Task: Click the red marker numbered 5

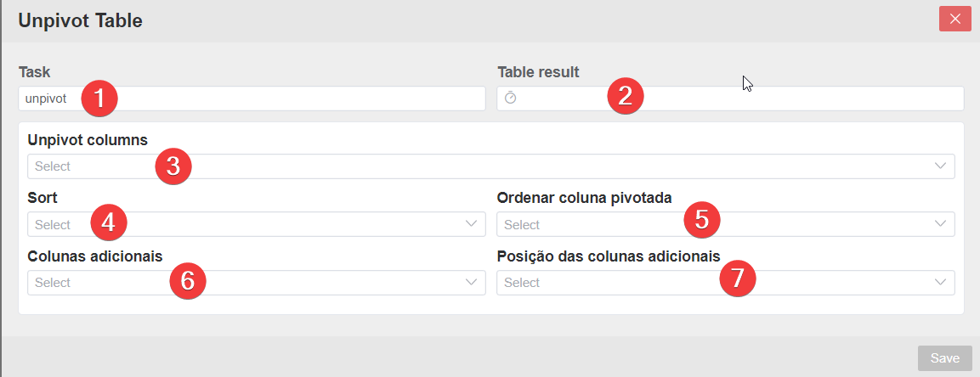Action: pyautogui.click(x=702, y=220)
